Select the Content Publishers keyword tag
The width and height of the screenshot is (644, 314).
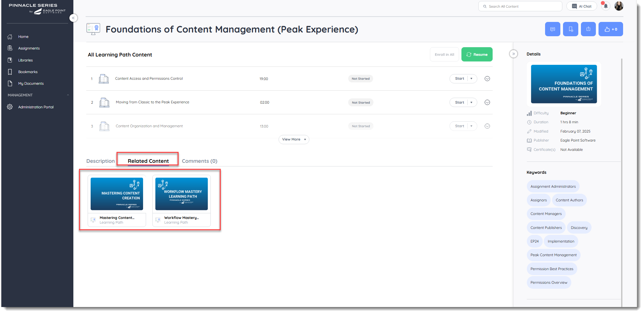pyautogui.click(x=546, y=228)
